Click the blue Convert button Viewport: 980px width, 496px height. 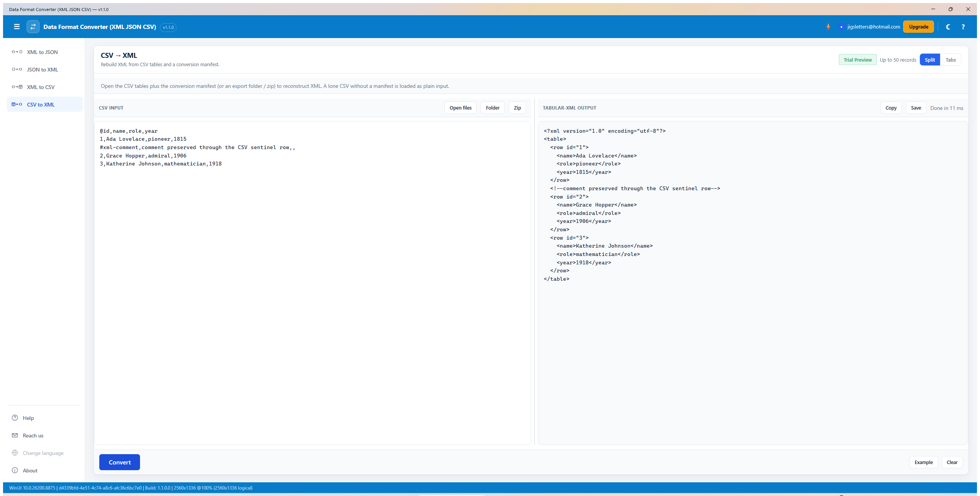point(119,462)
